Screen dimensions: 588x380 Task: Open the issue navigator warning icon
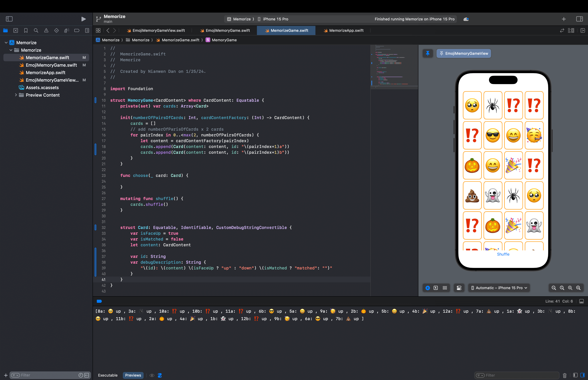[46, 30]
